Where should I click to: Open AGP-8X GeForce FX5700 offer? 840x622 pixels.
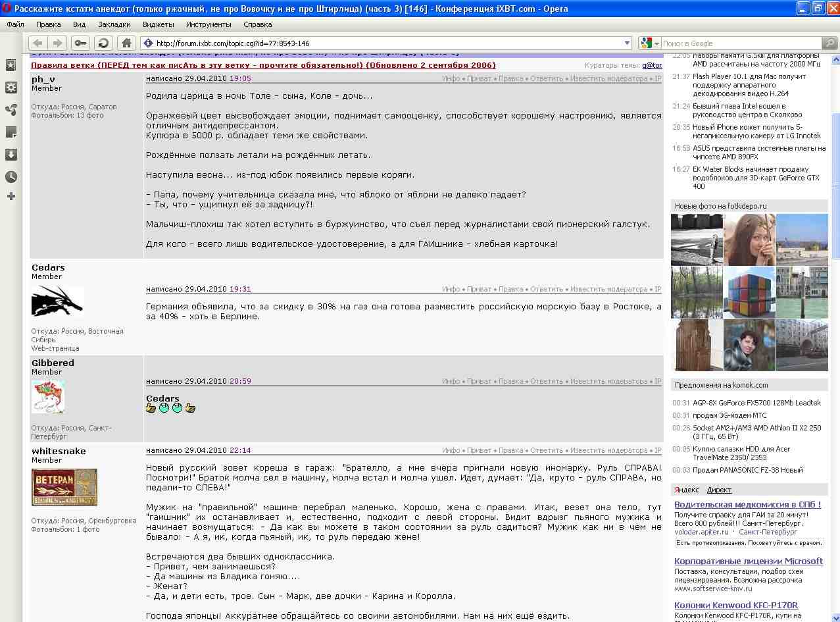(756, 403)
